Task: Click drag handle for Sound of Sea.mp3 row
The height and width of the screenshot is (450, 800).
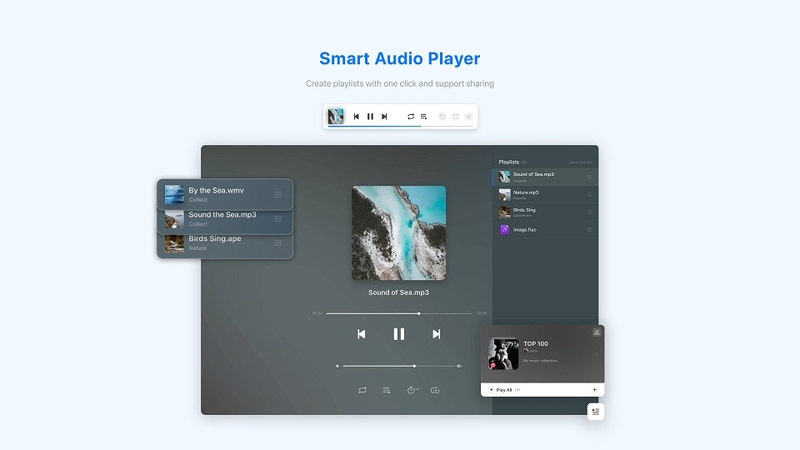Action: coord(589,177)
